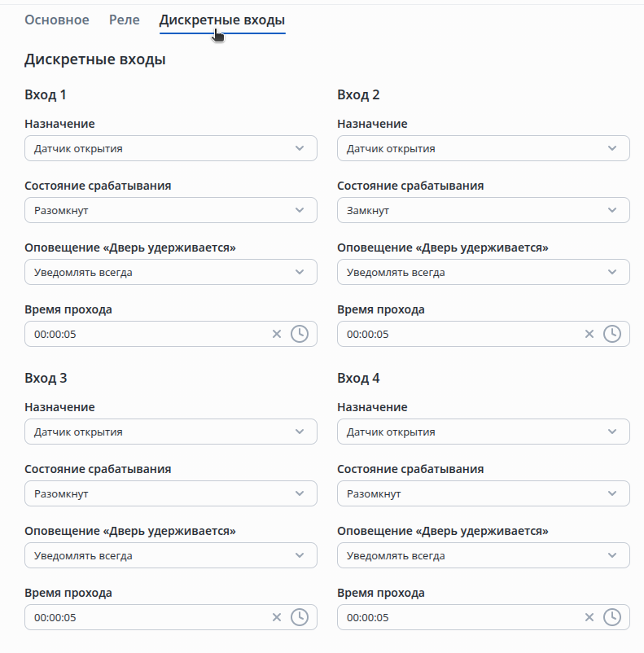
Task: Select the Дискретные входы tab
Action: pos(222,20)
